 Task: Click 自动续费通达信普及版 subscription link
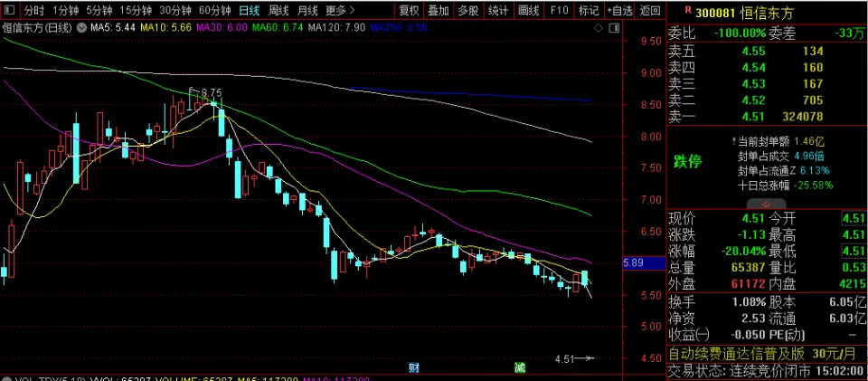(x=738, y=353)
